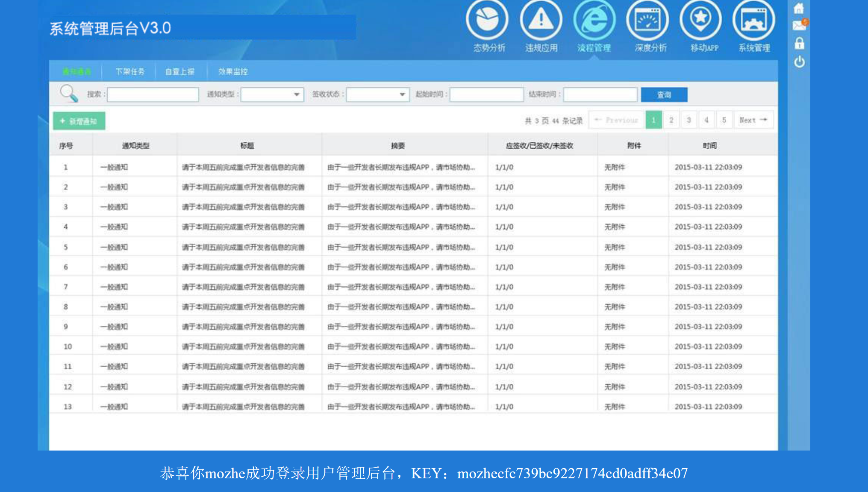Click the 系统管理后台V3.0 title text

point(110,28)
